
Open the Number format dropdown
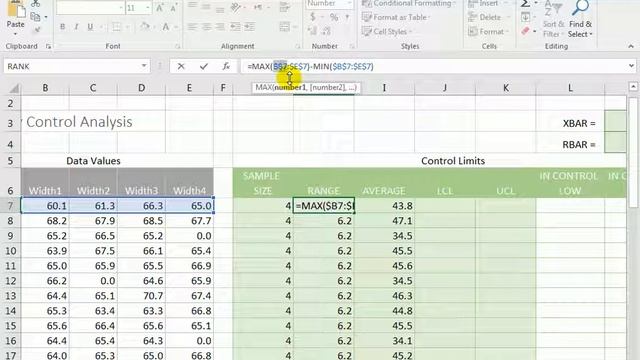(349, 3)
